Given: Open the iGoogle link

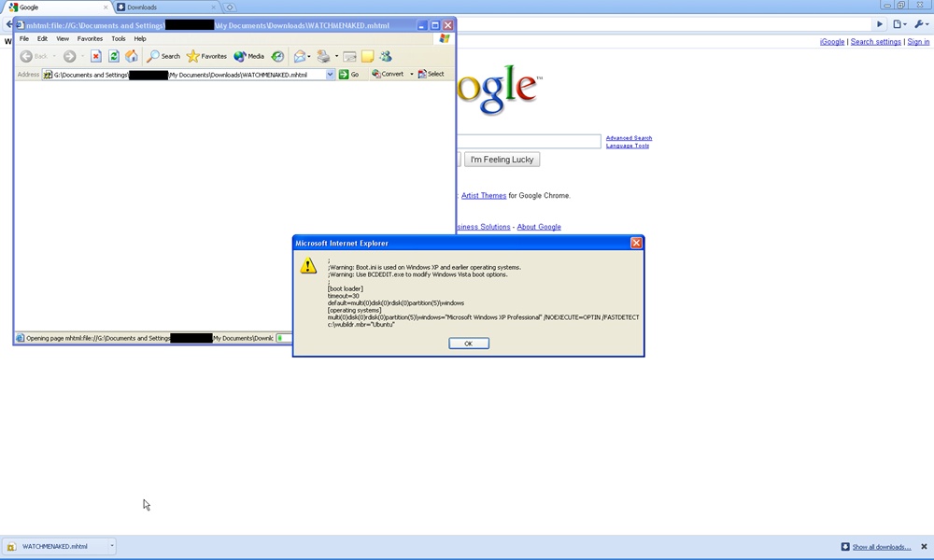Looking at the screenshot, I should [832, 42].
